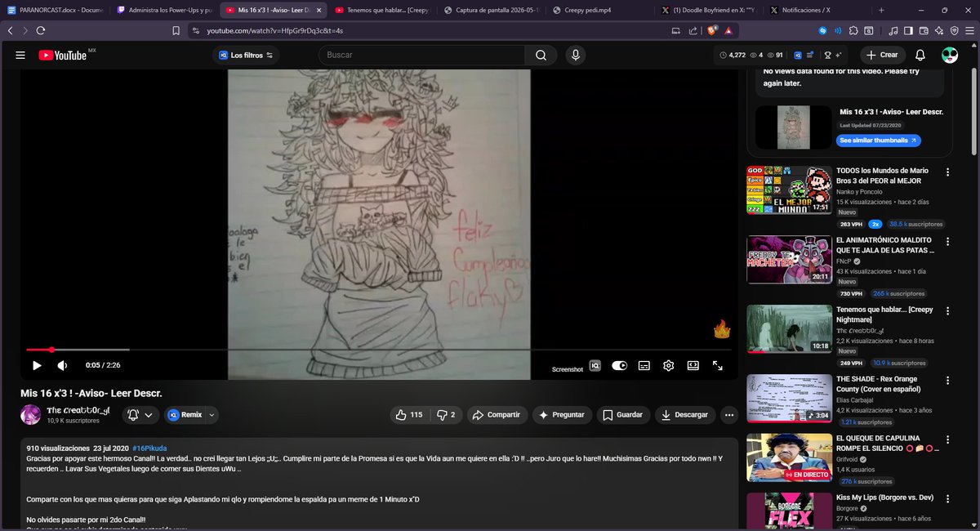The image size is (980, 531).
Task: Open more actions ellipsis below video
Action: click(x=729, y=415)
